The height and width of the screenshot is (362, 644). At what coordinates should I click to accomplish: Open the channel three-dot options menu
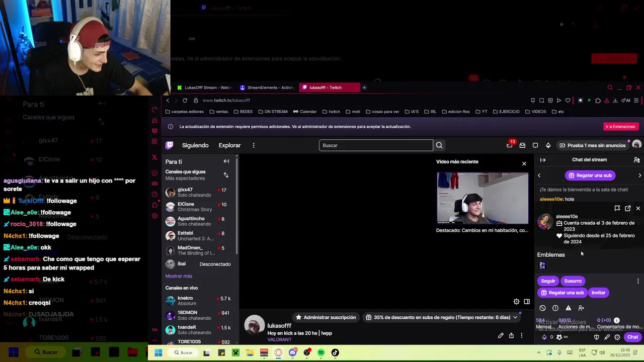coord(522,335)
